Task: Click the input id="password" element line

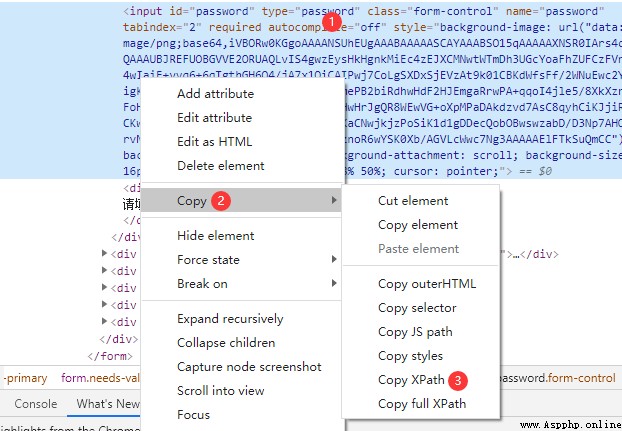Action: coord(363,11)
